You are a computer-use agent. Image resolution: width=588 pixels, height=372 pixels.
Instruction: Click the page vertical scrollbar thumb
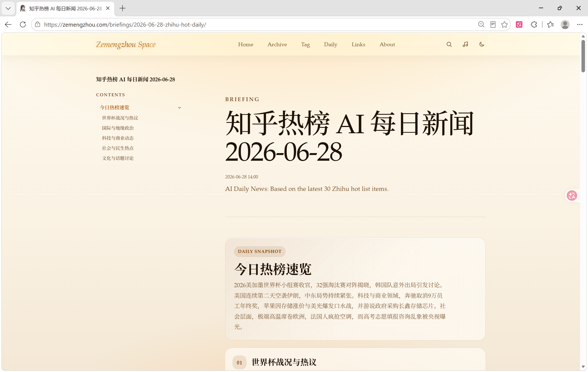pos(583,56)
